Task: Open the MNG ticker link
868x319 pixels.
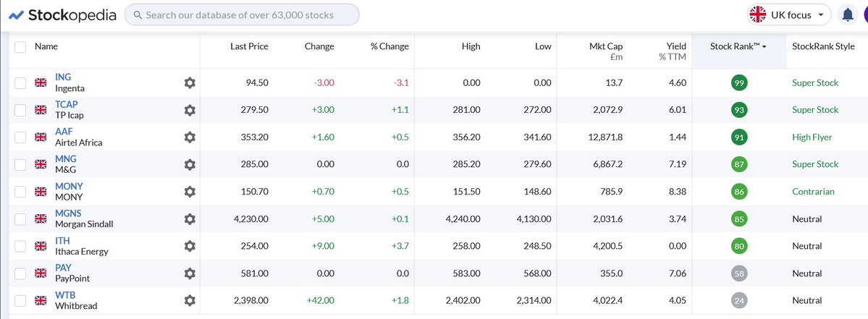Action: tap(66, 158)
